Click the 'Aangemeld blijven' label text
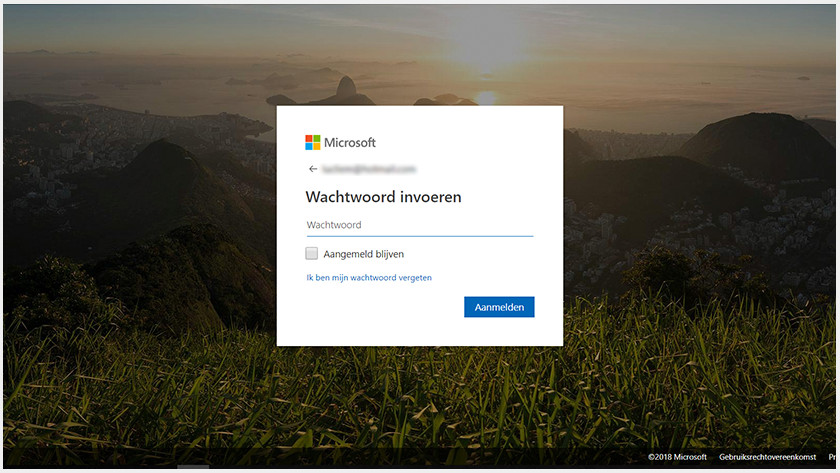Viewport: 840px width, 473px height. (x=363, y=254)
